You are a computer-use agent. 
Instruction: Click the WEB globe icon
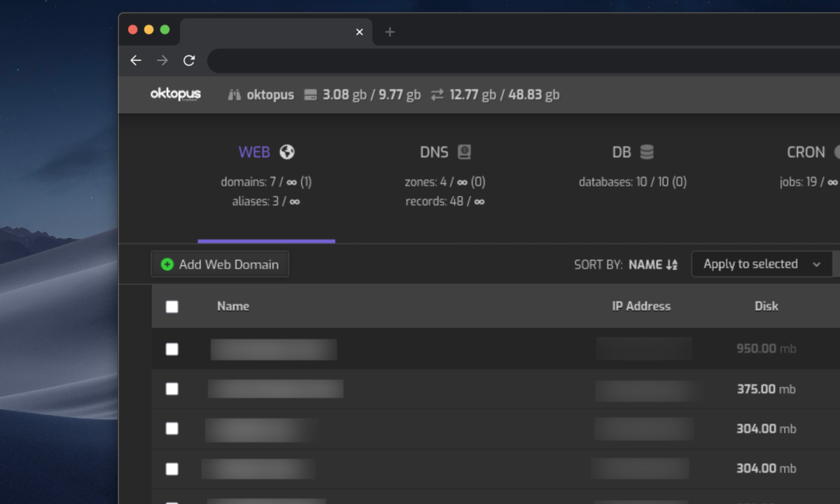287,152
